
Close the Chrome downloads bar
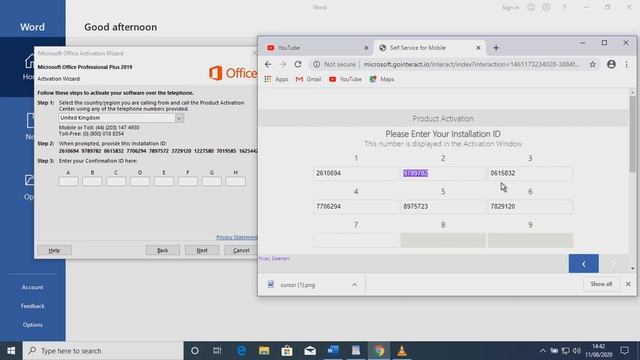[x=628, y=284]
